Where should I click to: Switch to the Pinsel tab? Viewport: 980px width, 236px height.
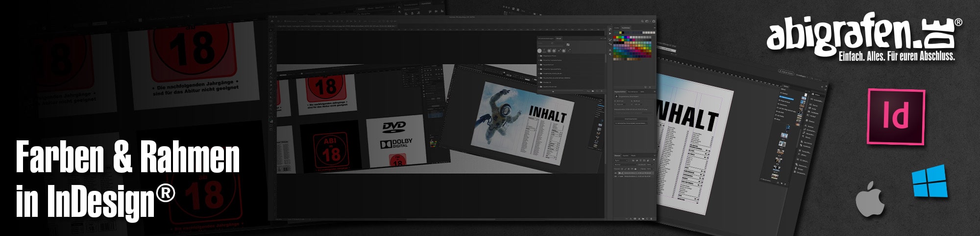(559, 38)
